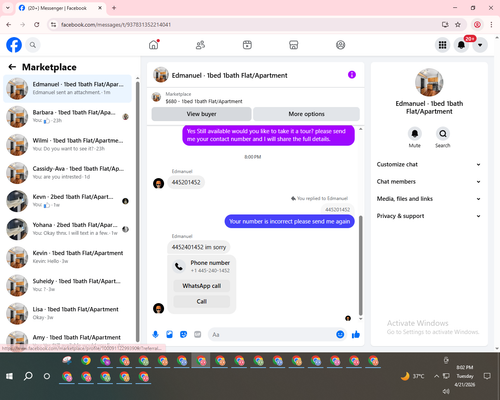Open the Notifications bell with 20+ badge
The image size is (500, 400).
[461, 45]
